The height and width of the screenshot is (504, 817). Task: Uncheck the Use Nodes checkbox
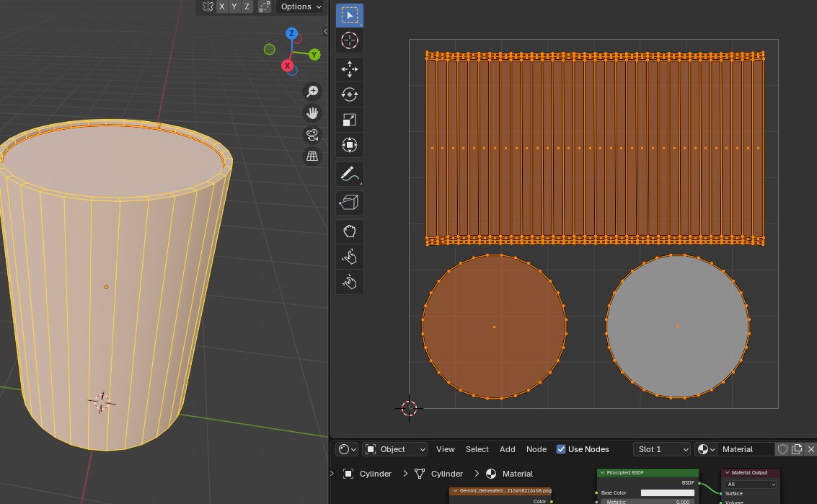pyautogui.click(x=561, y=449)
